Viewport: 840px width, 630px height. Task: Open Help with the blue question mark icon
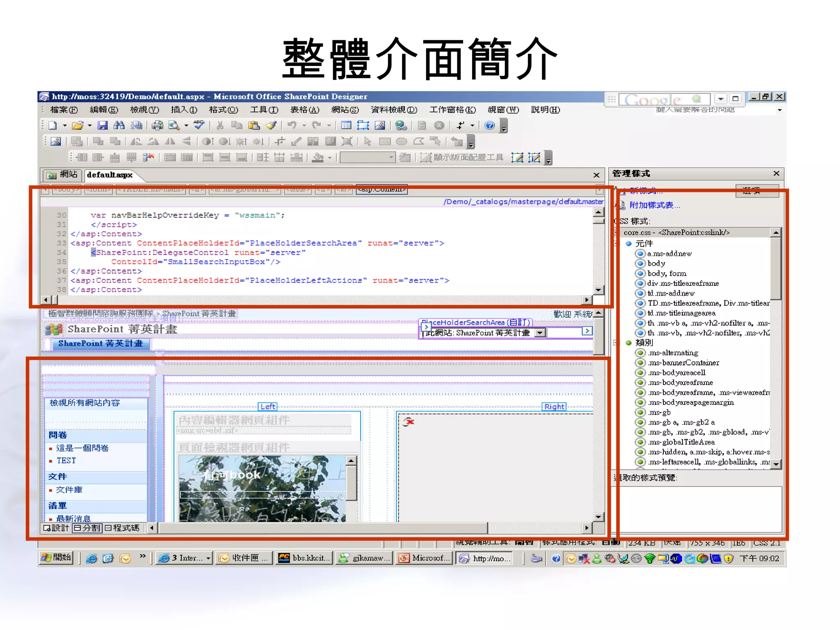point(489,126)
